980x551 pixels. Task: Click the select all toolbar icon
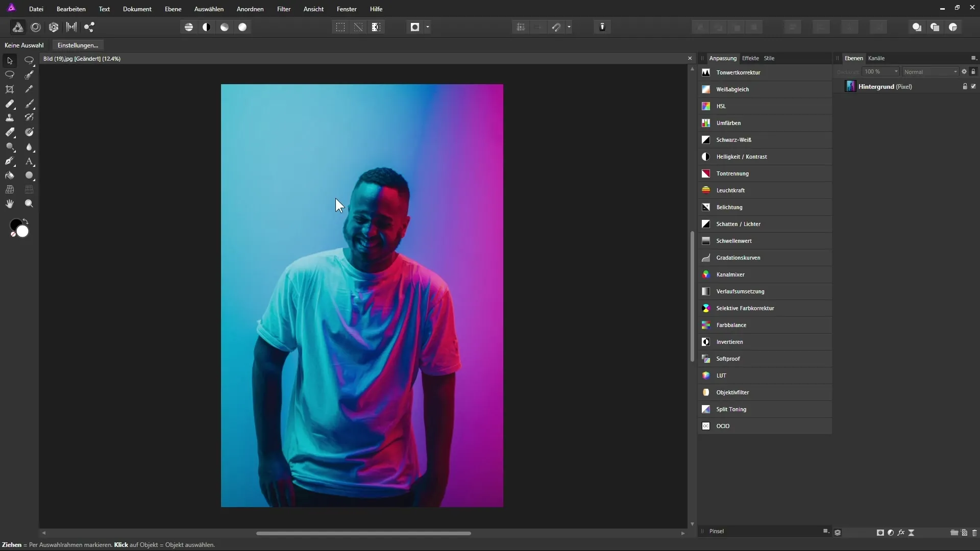[340, 27]
